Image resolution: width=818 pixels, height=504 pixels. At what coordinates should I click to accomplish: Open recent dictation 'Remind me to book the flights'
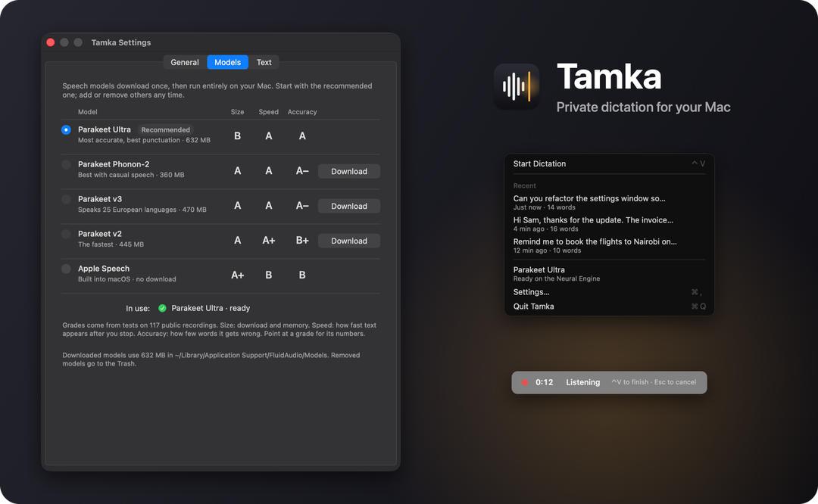pyautogui.click(x=609, y=245)
